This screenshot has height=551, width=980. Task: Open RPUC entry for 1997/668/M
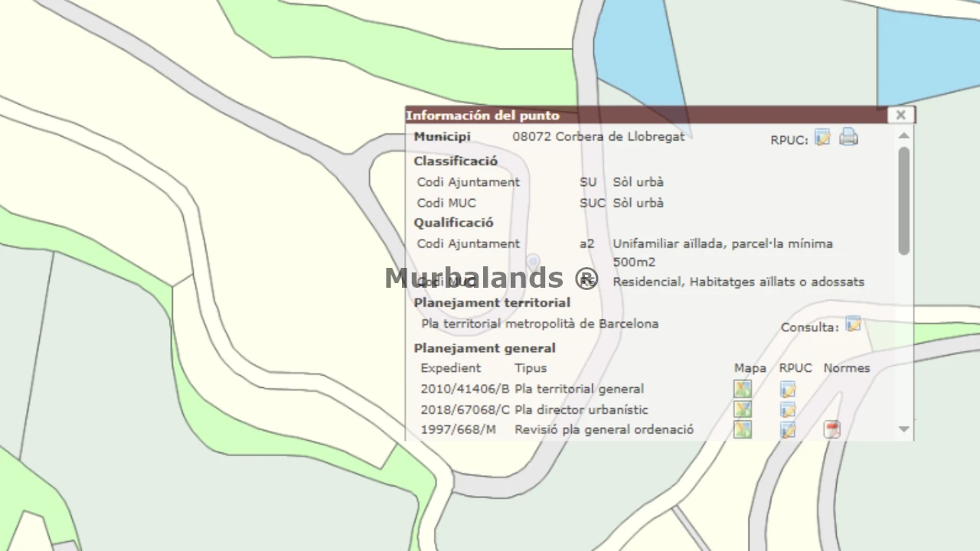(x=788, y=429)
